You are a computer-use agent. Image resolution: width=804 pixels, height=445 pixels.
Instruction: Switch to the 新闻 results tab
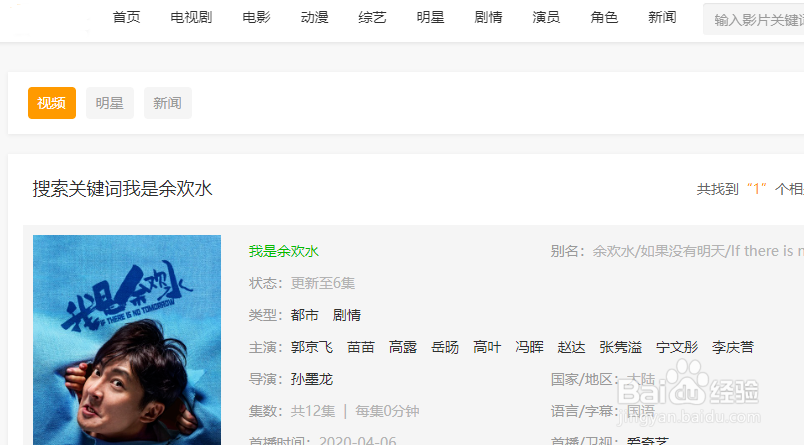click(x=168, y=103)
